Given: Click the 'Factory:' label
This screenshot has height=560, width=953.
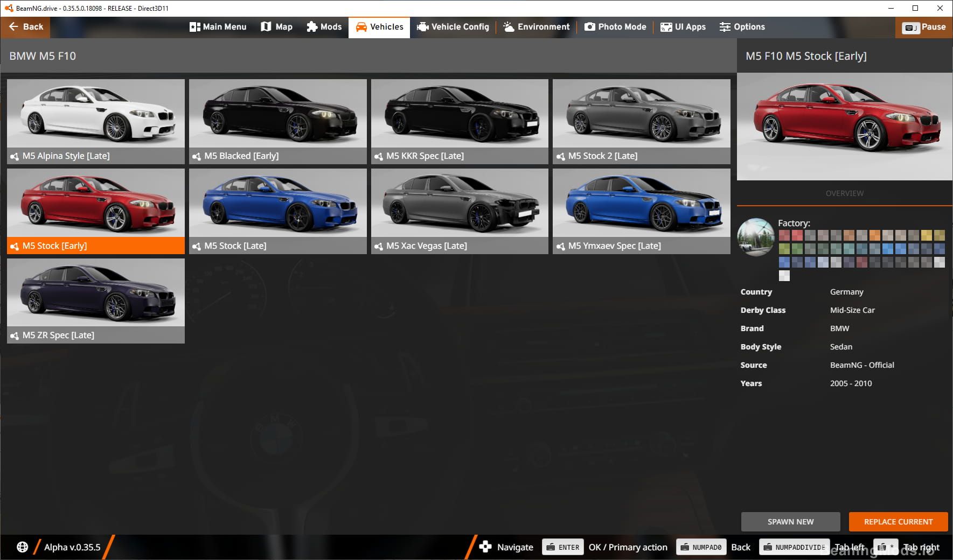Looking at the screenshot, I should coord(794,223).
